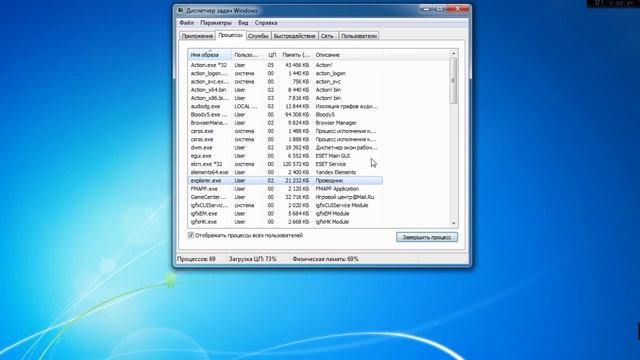Click the 94 308 КБ memory value
Viewport: 640px width, 360px height.
[297, 115]
